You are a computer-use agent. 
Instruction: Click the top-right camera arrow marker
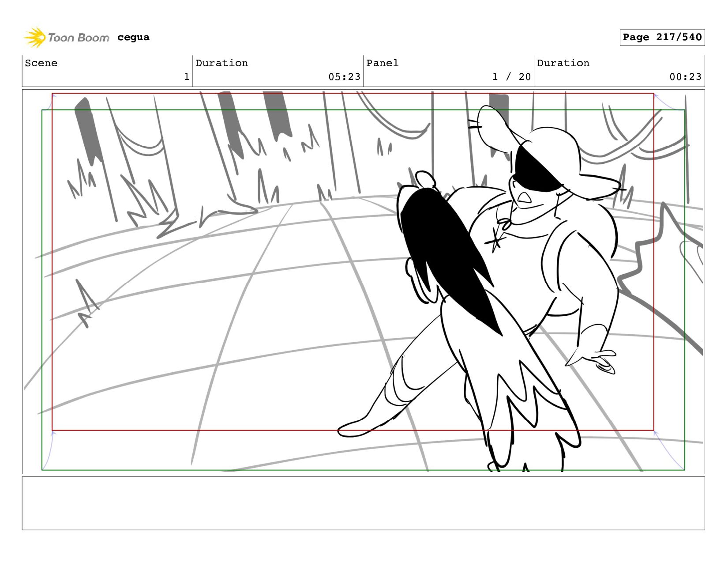tap(669, 102)
